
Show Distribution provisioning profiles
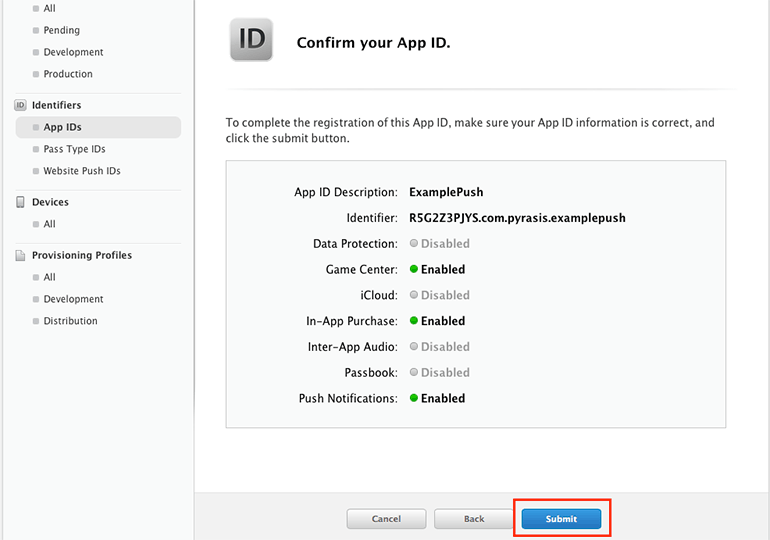(70, 321)
